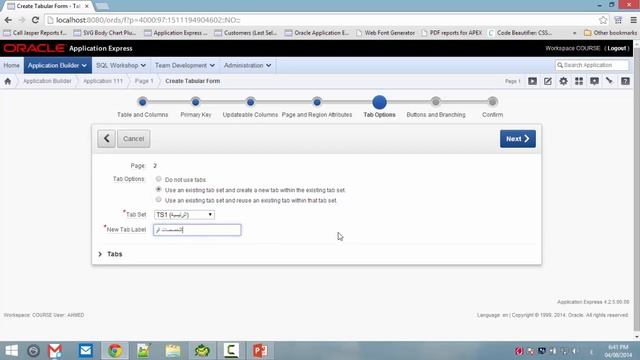Open the Team Development menu dropdown
640x360 pixels.
point(185,65)
